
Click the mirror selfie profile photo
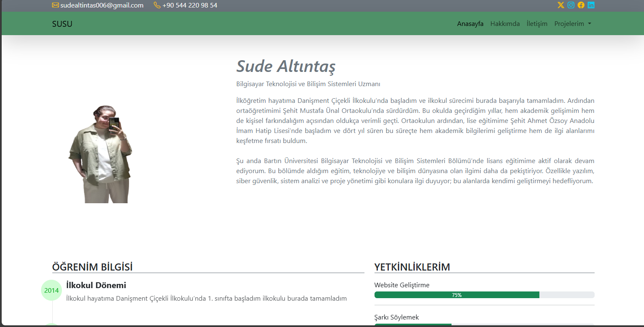pyautogui.click(x=100, y=155)
